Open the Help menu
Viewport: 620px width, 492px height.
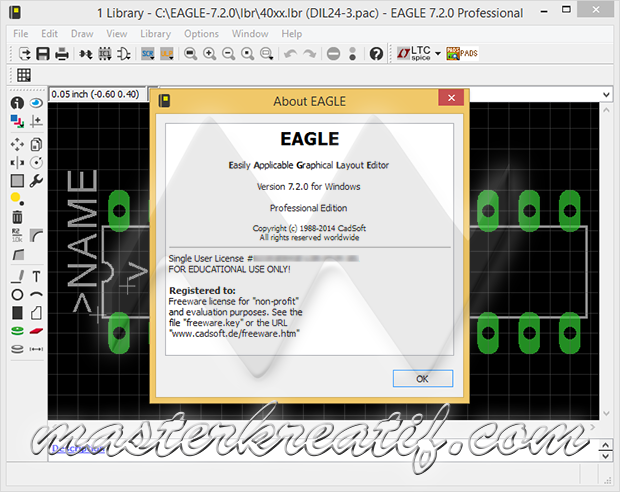click(x=292, y=34)
